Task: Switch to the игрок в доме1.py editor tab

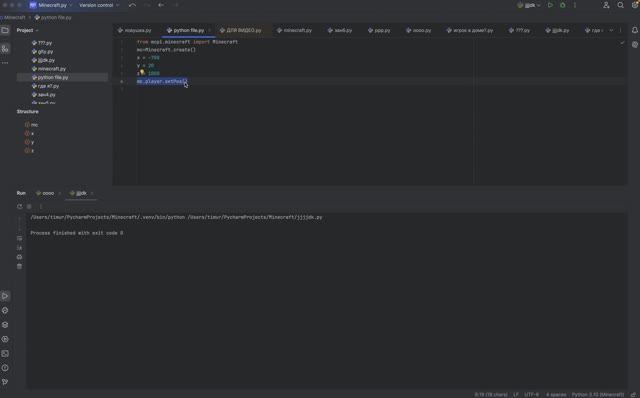Action: [x=470, y=30]
